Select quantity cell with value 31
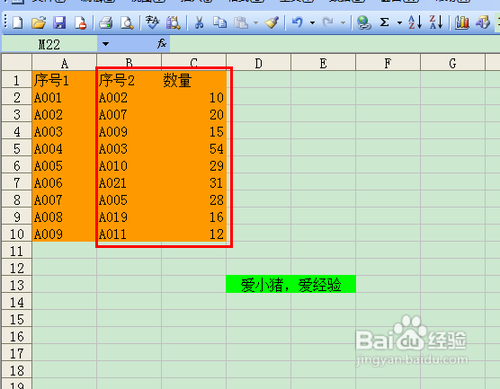The image size is (500, 389). pos(194,183)
